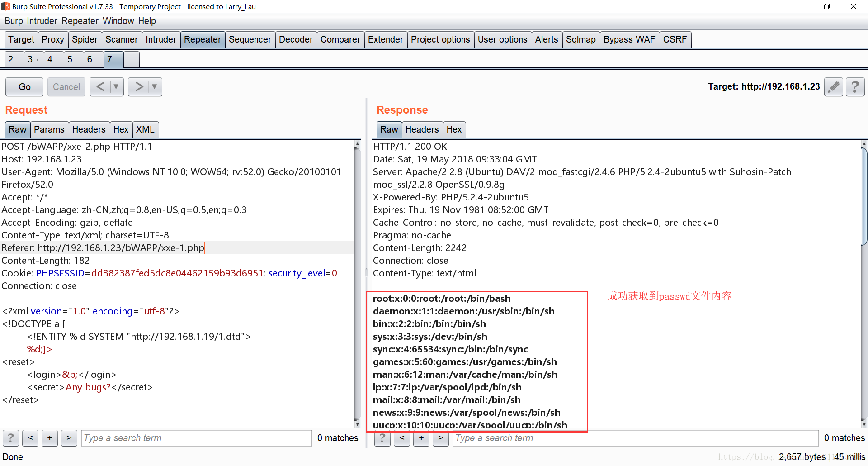Open the Project options tab

click(x=441, y=39)
